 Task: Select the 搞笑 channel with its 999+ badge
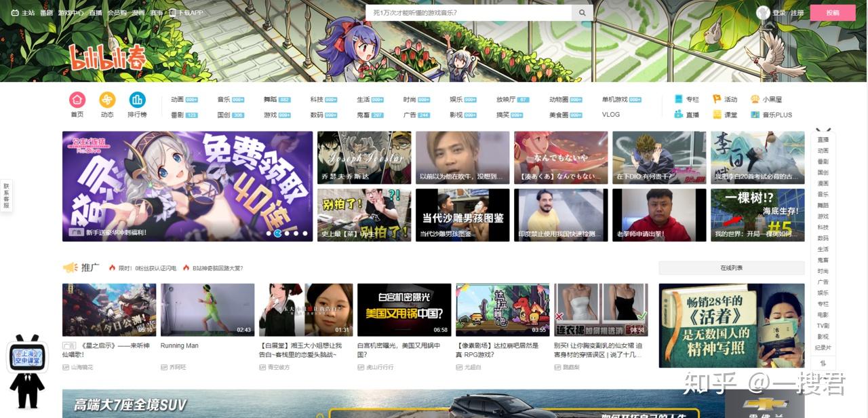tap(509, 115)
